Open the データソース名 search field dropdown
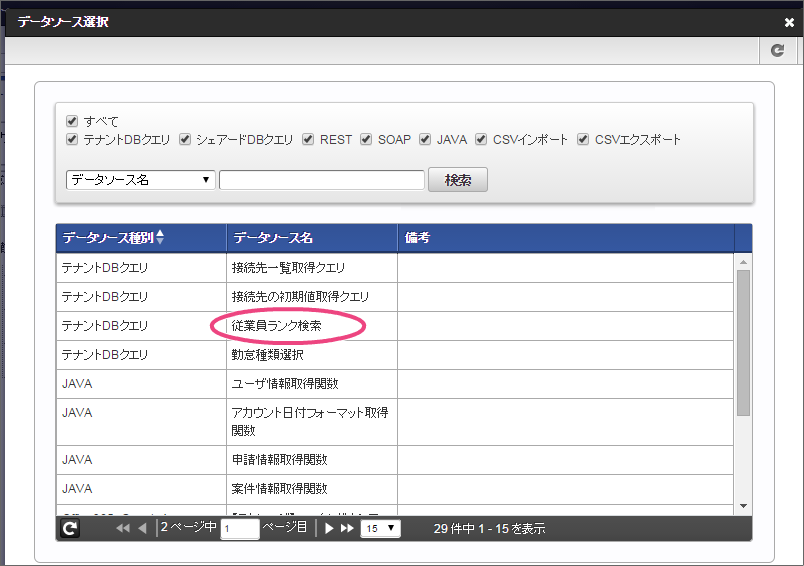The width and height of the screenshot is (804, 566). (140, 180)
